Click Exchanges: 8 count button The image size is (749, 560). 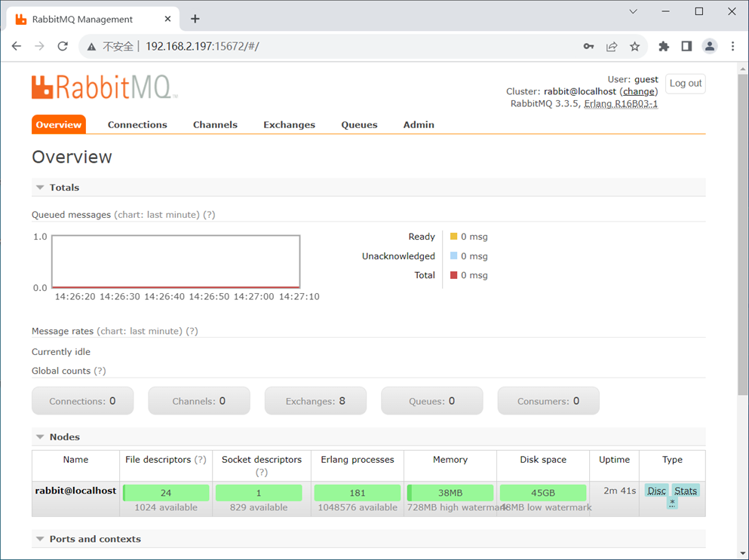(316, 401)
